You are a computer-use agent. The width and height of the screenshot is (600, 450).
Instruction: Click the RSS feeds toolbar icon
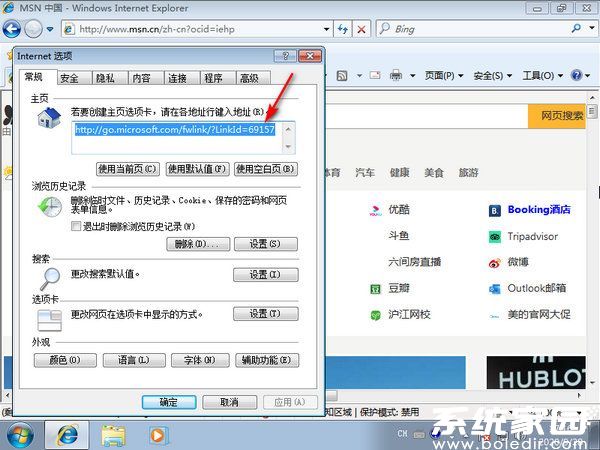(x=342, y=76)
